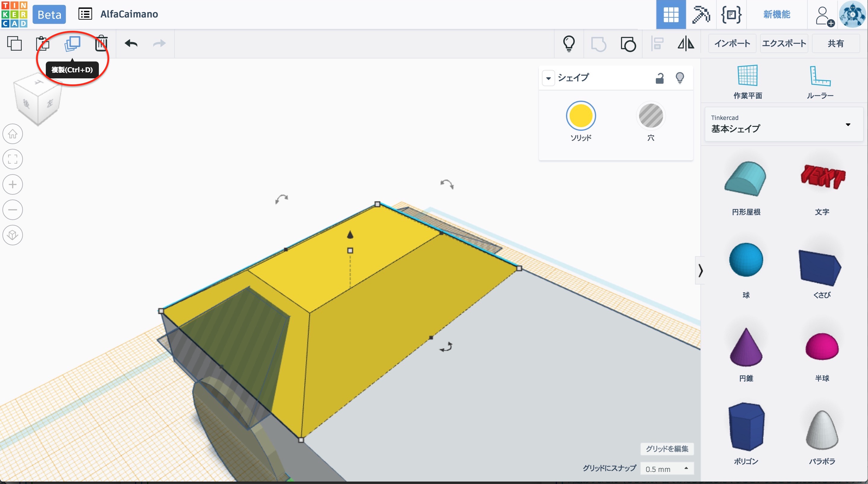Zoom in with the plus button
Viewport: 868px width, 484px height.
(13, 185)
